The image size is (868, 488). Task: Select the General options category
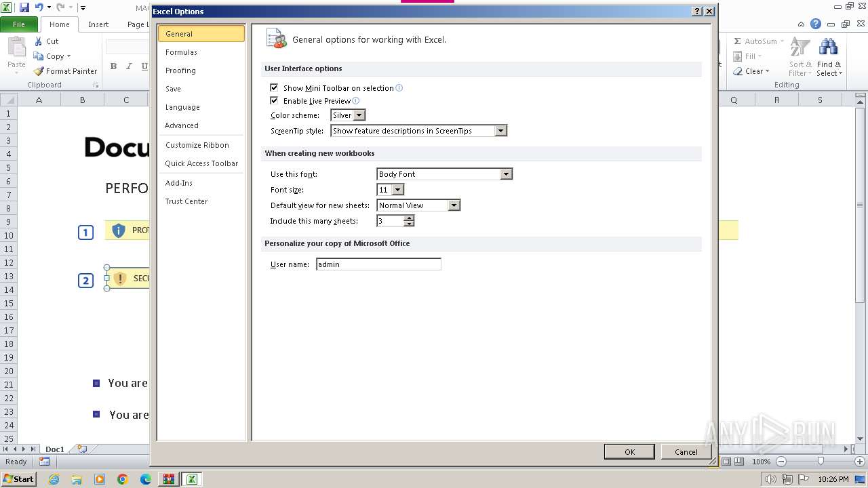(201, 34)
